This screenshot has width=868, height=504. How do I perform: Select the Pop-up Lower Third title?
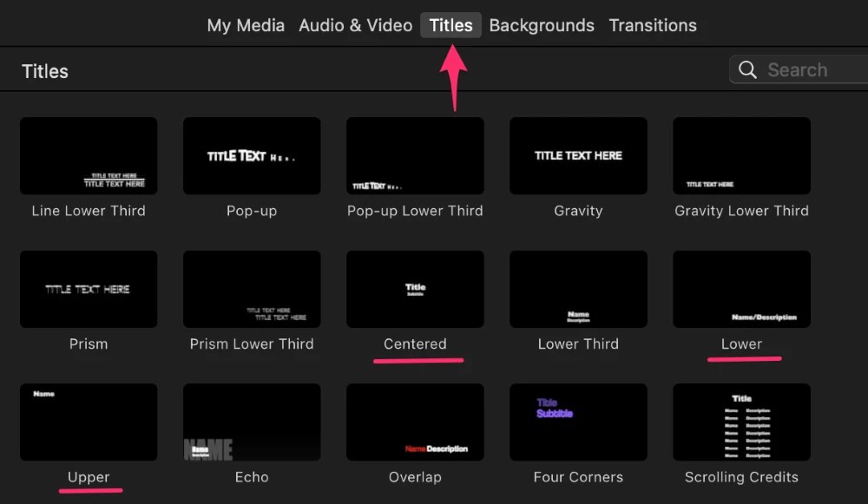point(415,155)
